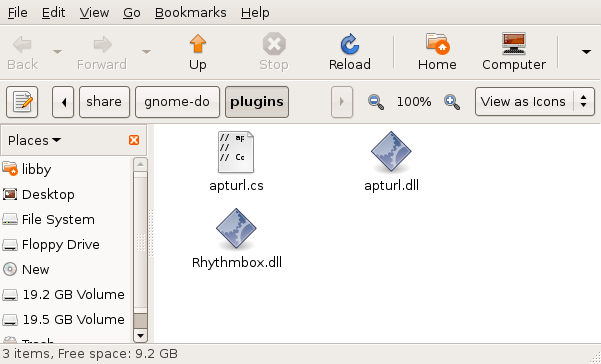601x364 pixels.
Task: Toggle text-based location entry
Action: pos(22,102)
